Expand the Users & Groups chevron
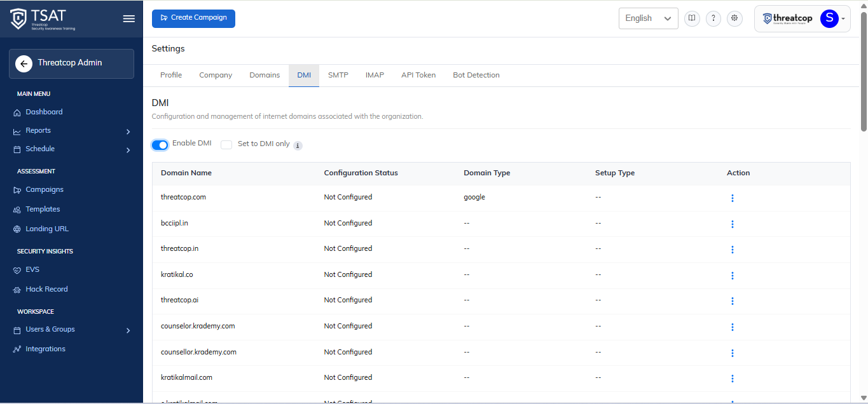The width and height of the screenshot is (868, 404). [128, 330]
